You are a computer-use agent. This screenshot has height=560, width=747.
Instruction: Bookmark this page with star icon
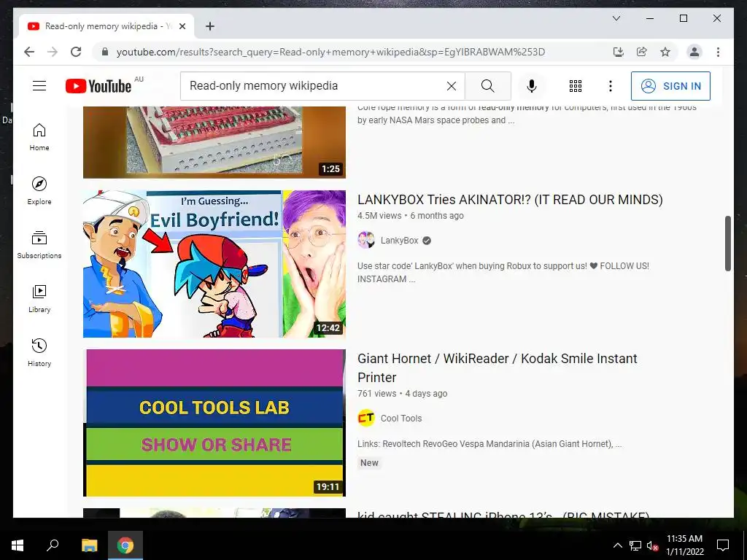coord(665,52)
